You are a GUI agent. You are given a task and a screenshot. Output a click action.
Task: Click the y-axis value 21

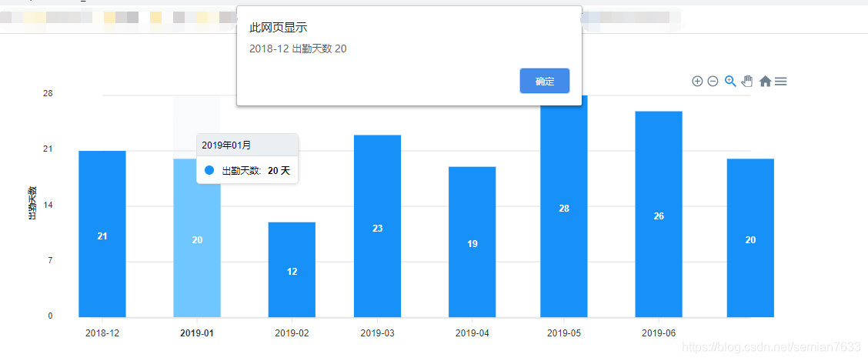48,149
